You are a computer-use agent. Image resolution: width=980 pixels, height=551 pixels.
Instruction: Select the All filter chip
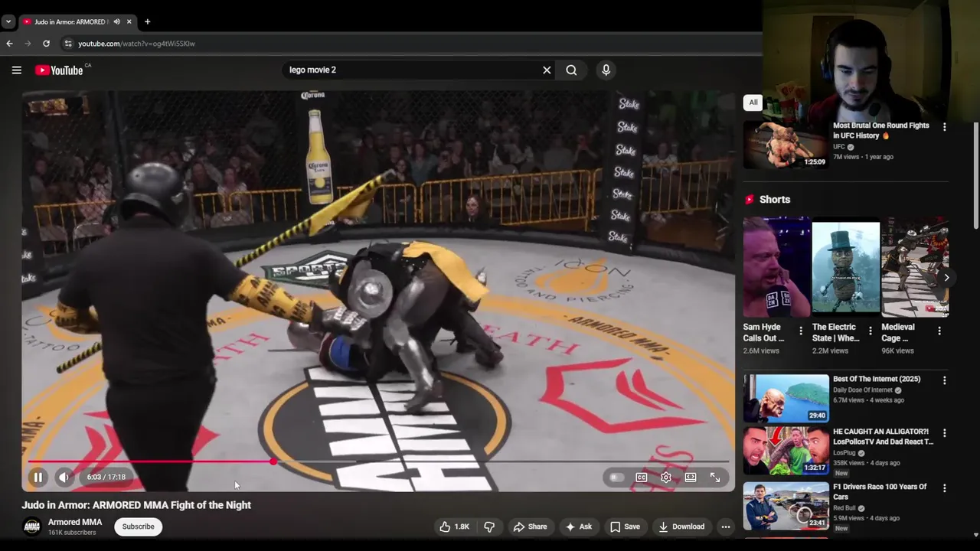click(x=753, y=103)
